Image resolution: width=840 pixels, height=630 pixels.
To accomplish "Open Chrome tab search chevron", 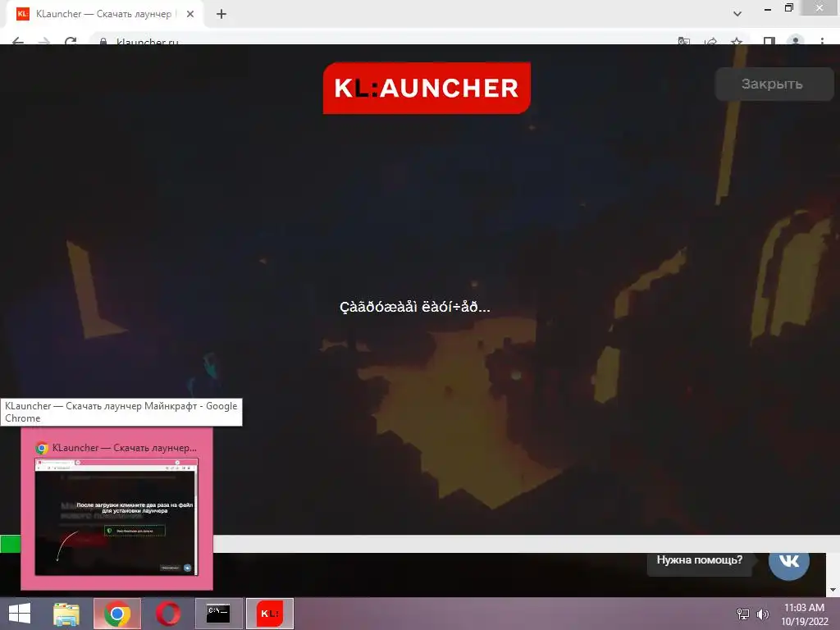I will pyautogui.click(x=737, y=14).
